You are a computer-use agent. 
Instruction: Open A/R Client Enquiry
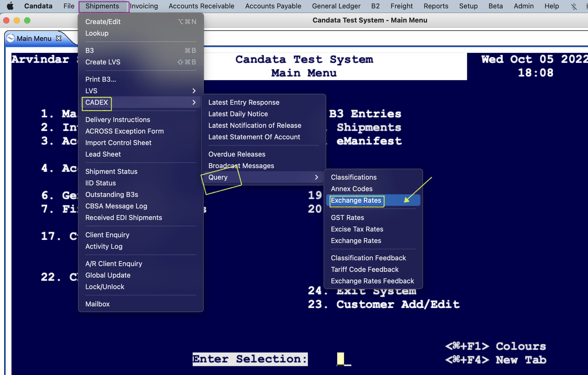tap(141, 264)
